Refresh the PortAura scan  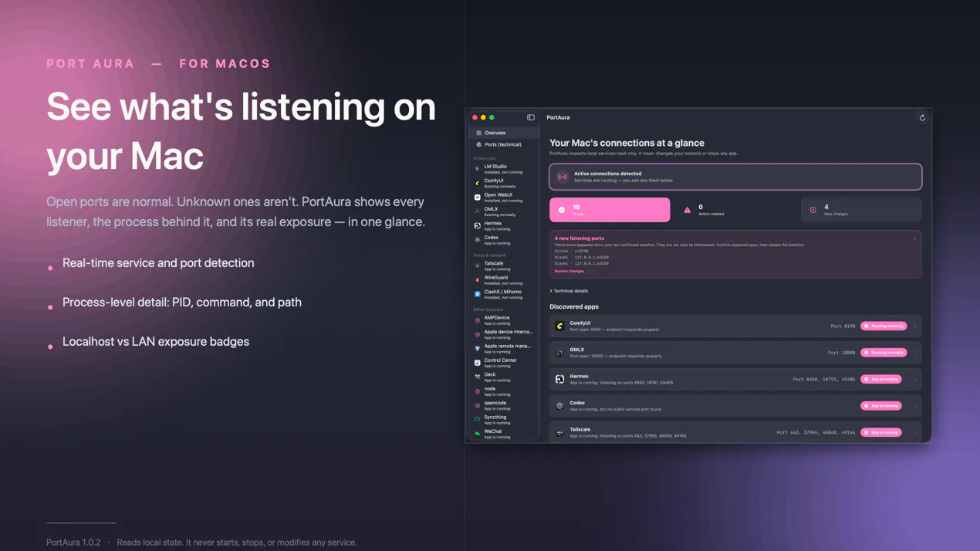922,118
